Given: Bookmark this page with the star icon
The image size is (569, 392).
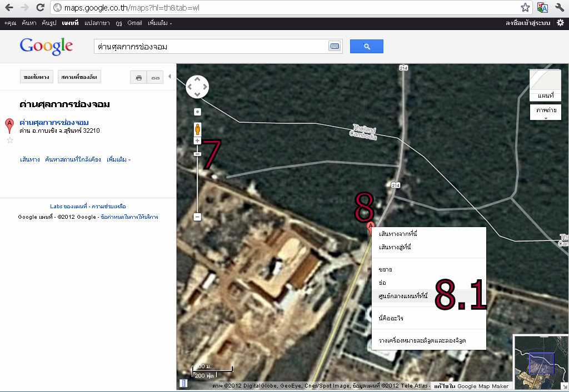Looking at the screenshot, I should pos(525,7).
